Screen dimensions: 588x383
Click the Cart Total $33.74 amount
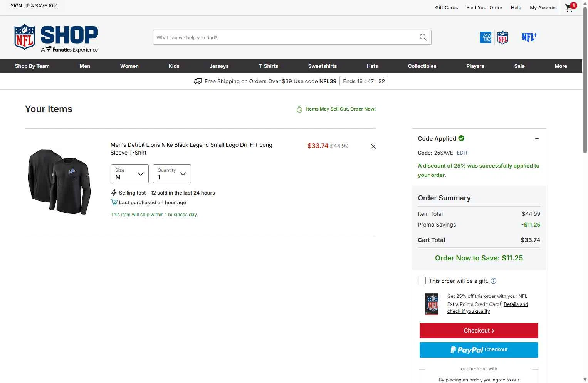click(530, 240)
